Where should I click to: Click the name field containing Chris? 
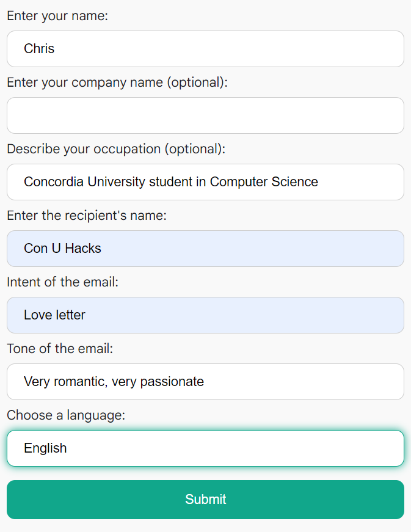point(205,49)
